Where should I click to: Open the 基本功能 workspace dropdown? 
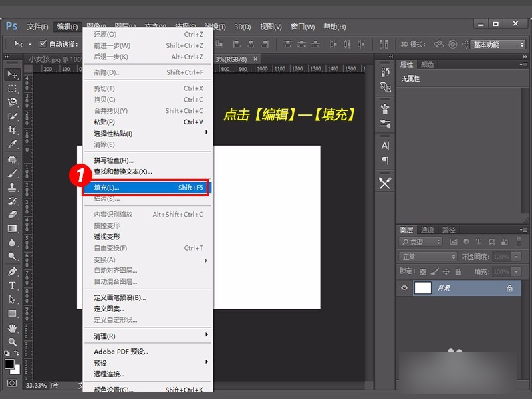pyautogui.click(x=497, y=45)
